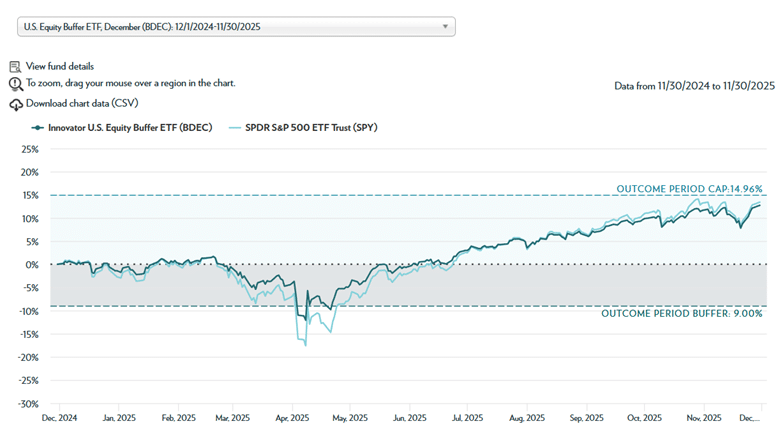The image size is (780, 433).
Task: Click the View fund details icon
Action: pos(15,67)
